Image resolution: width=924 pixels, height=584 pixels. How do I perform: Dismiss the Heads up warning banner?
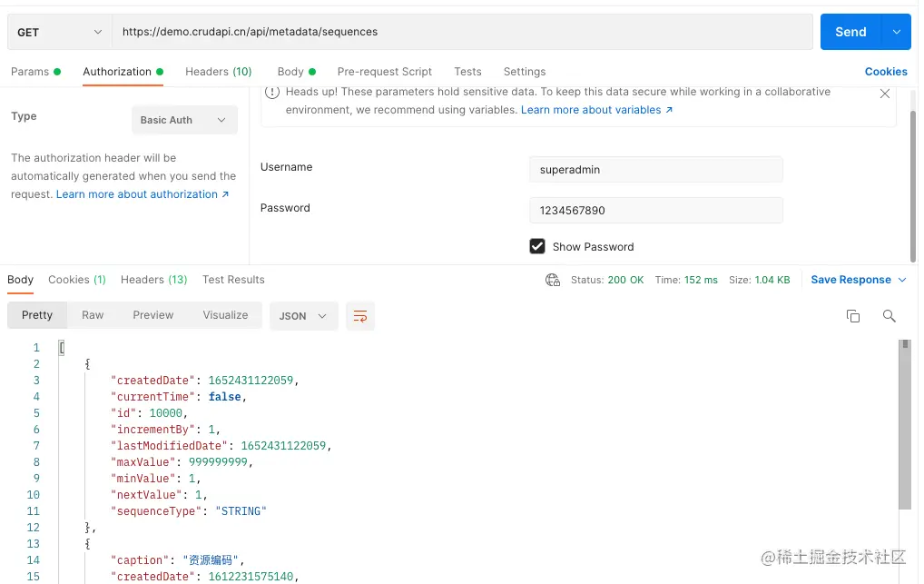[885, 94]
